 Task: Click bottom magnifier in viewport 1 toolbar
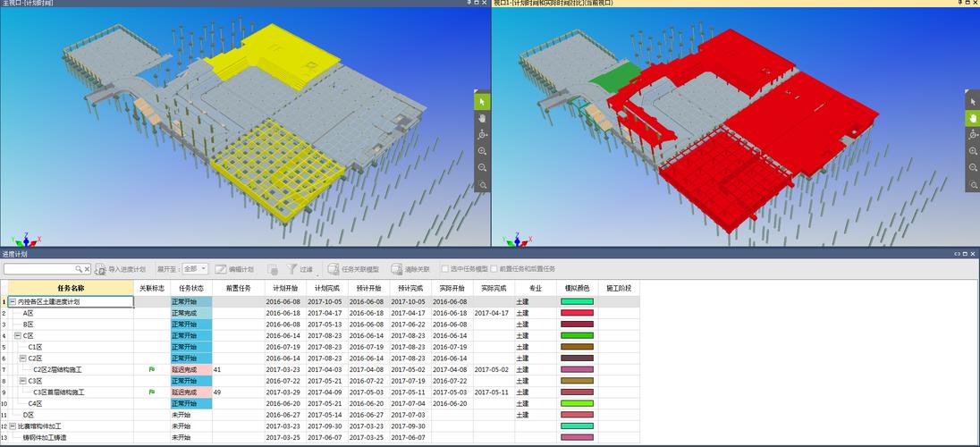point(973,185)
